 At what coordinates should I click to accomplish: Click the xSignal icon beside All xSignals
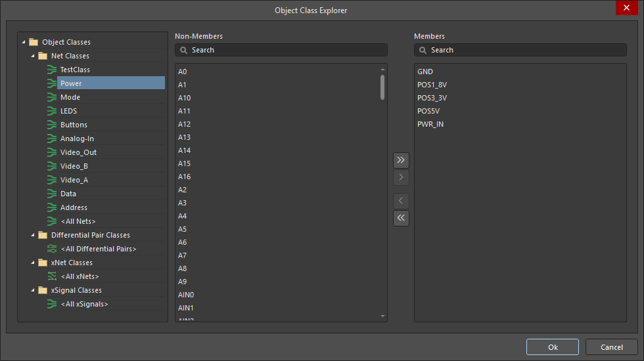point(52,304)
